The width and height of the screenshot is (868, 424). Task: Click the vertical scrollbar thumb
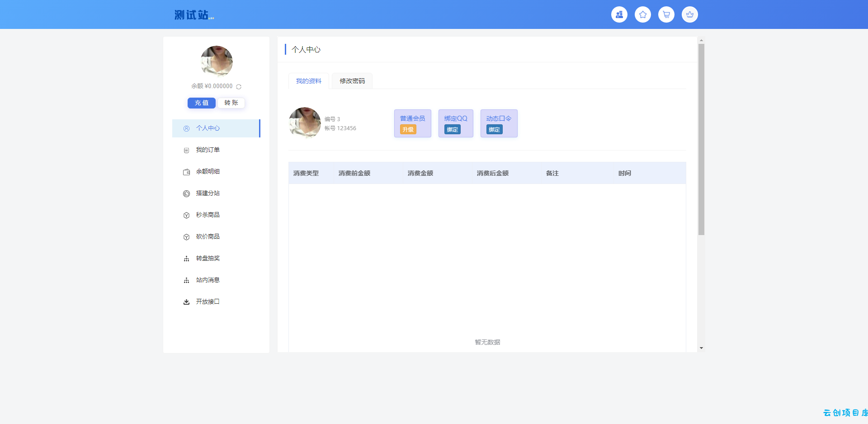(x=701, y=139)
